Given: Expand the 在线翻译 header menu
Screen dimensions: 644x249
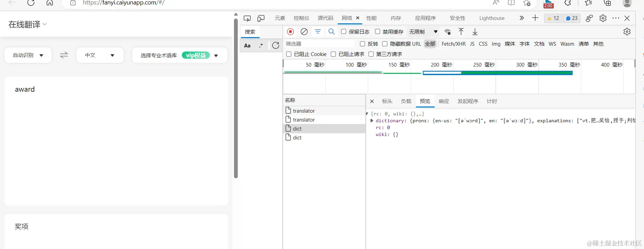Looking at the screenshot, I should click(27, 24).
